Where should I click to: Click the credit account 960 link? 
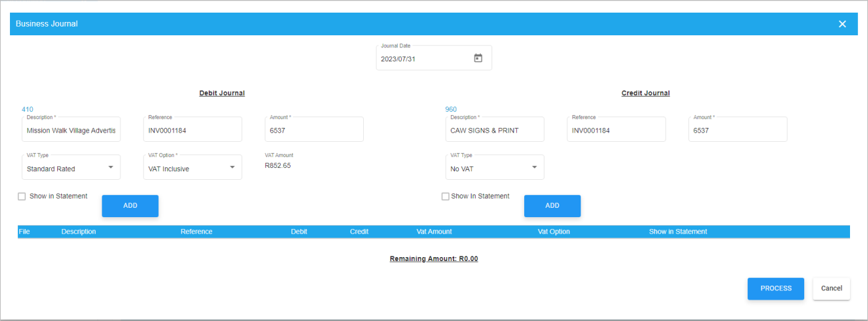[x=451, y=109]
